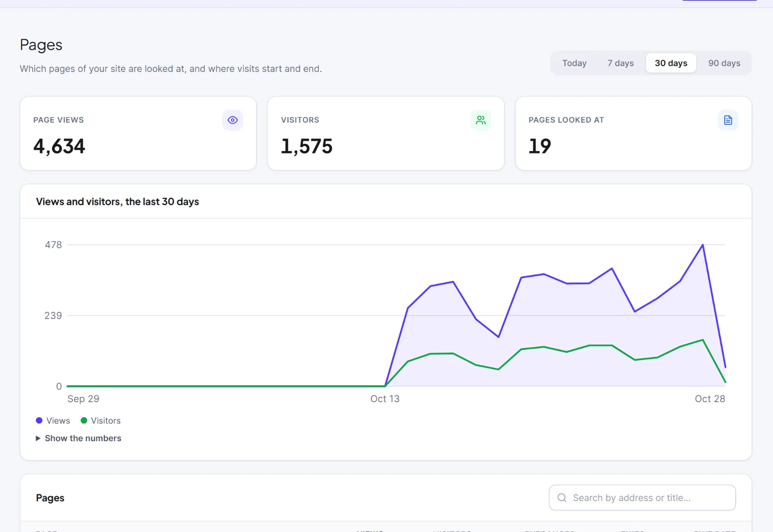Click the 4,634 page views value
This screenshot has width=773, height=532.
(59, 146)
